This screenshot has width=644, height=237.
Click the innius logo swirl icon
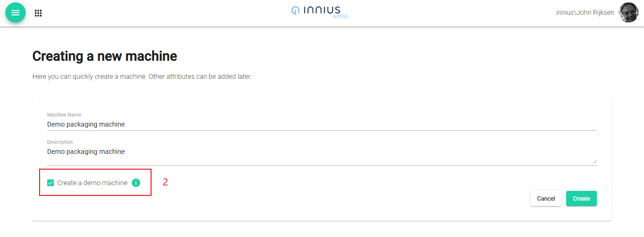pos(295,10)
